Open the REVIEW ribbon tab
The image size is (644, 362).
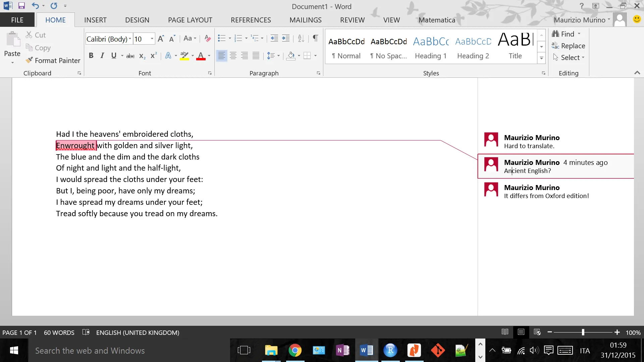click(x=352, y=20)
